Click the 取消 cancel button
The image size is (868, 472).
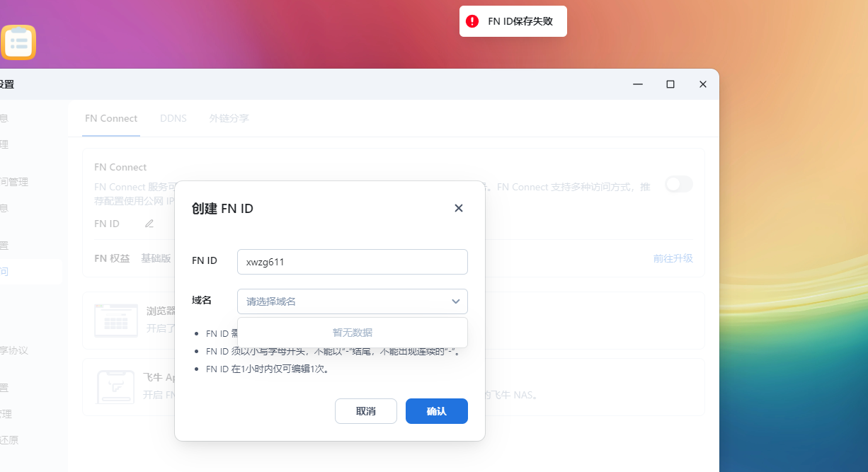click(x=365, y=411)
